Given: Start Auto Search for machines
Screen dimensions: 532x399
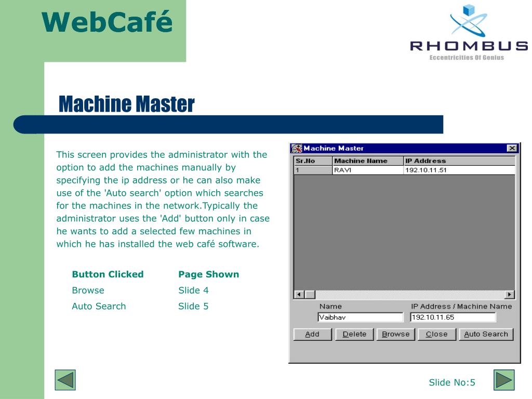Looking at the screenshot, I should tap(486, 334).
